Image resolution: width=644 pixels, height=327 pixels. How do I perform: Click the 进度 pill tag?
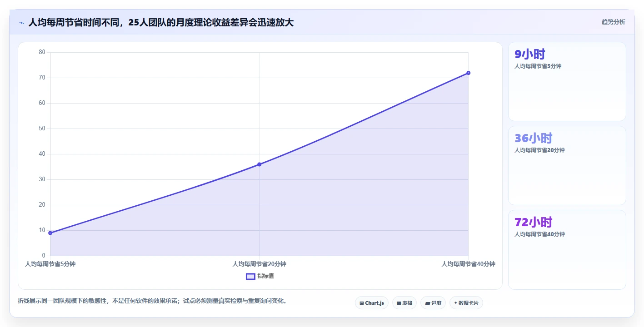433,303
